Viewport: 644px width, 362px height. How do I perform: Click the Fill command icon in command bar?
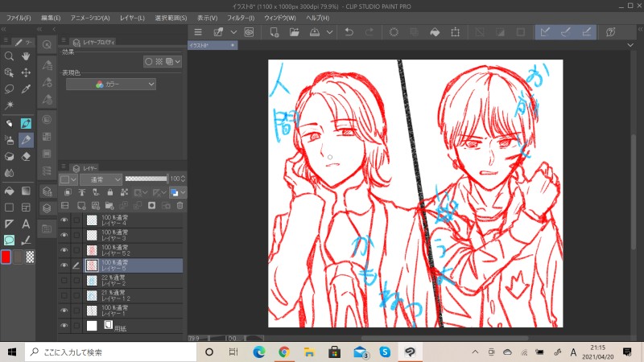coord(435,32)
